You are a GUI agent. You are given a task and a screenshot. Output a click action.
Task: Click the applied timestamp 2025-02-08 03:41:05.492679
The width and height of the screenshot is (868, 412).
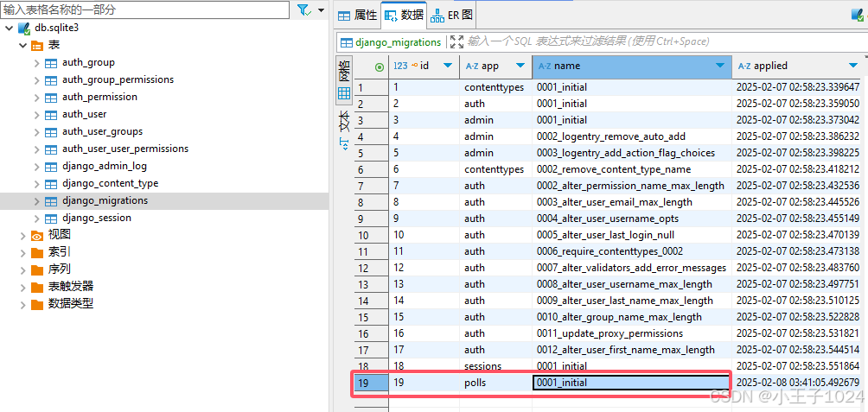(798, 383)
